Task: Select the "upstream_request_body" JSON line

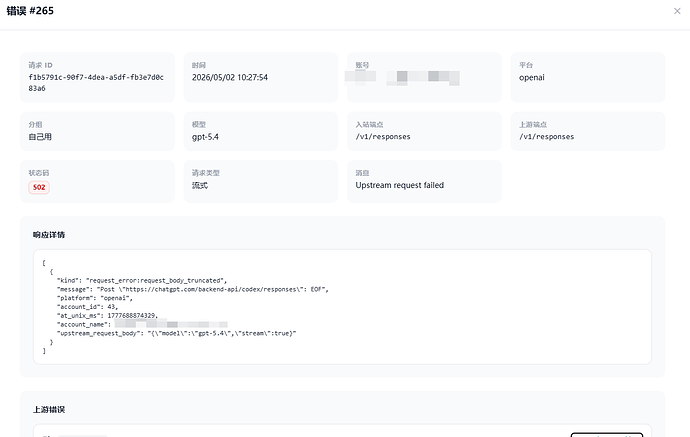Action: pyautogui.click(x=176, y=333)
